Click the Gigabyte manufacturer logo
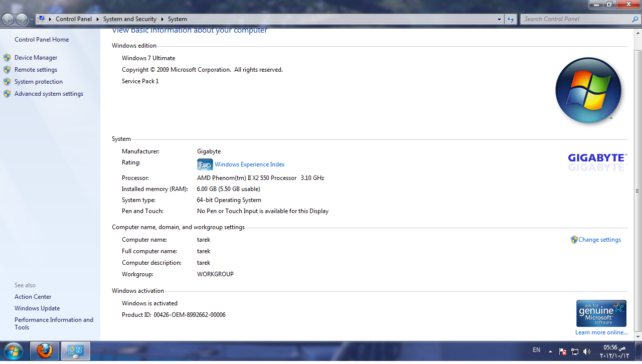 point(597,162)
